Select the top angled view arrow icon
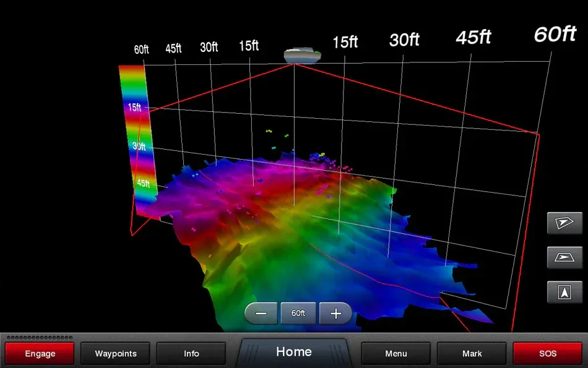 (x=564, y=223)
